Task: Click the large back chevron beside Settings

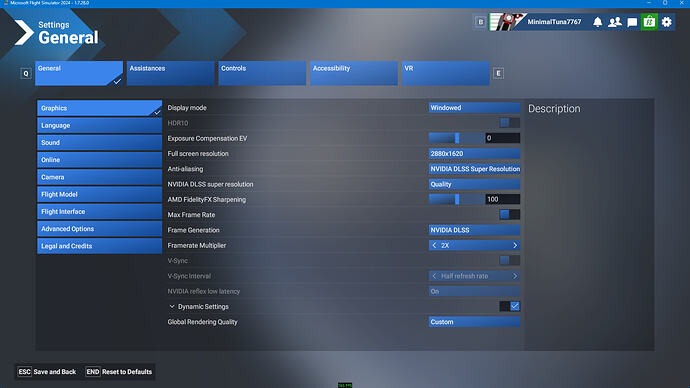Action: point(23,32)
